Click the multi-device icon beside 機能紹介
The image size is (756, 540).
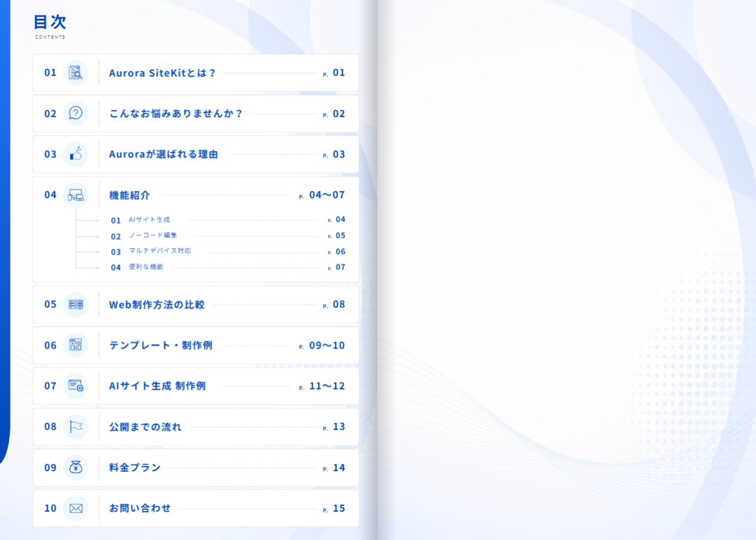(x=76, y=195)
